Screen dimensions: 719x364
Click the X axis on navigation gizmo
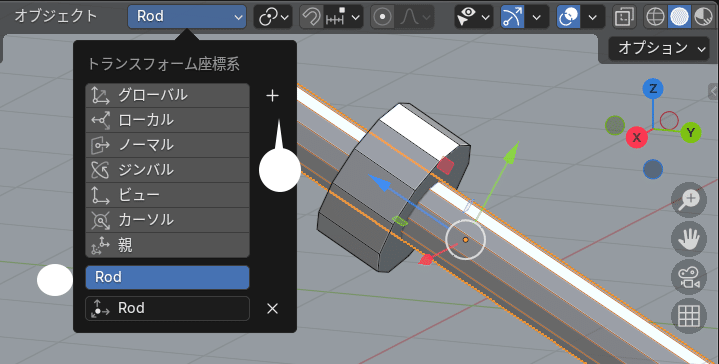coord(636,137)
